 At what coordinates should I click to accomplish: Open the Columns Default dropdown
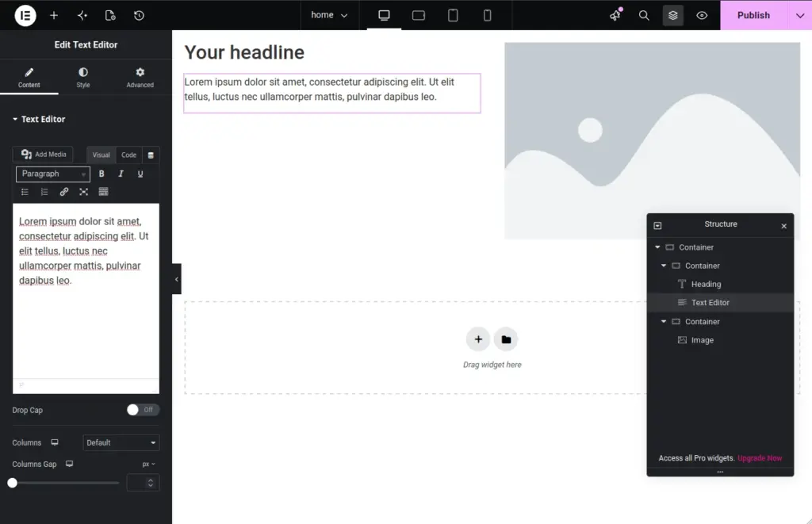121,442
